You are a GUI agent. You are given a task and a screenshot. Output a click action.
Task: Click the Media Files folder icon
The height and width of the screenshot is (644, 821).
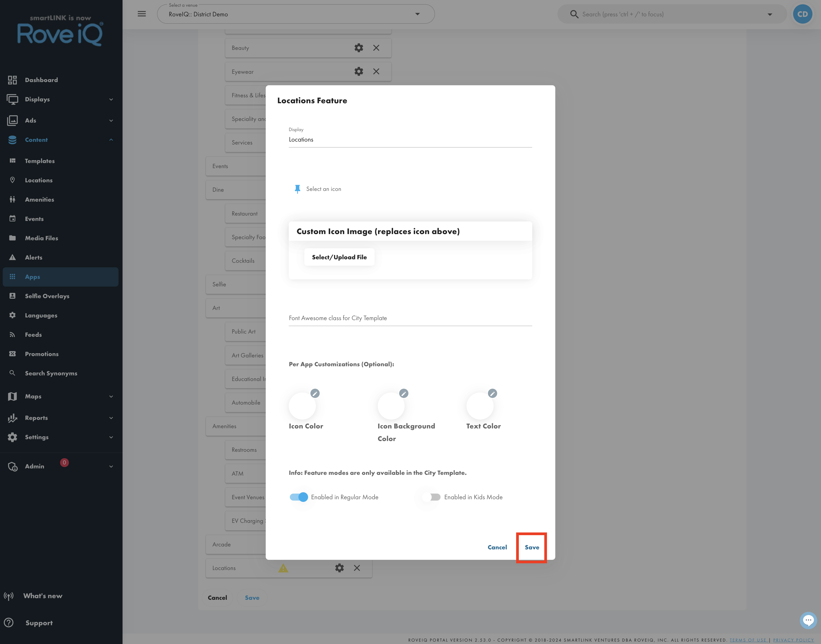pyautogui.click(x=12, y=238)
